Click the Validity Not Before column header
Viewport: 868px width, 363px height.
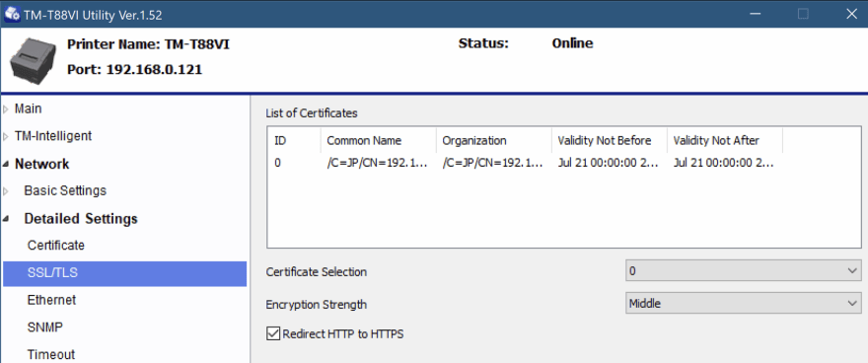610,140
